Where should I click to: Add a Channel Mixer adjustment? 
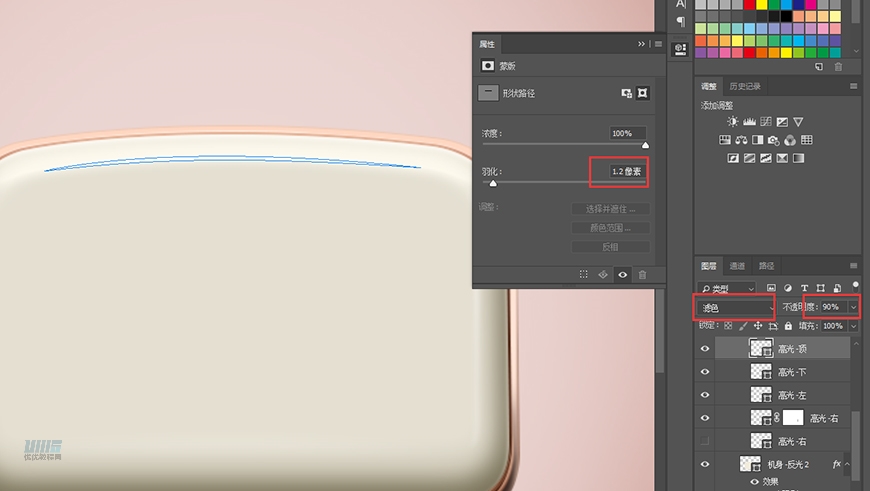pos(790,140)
